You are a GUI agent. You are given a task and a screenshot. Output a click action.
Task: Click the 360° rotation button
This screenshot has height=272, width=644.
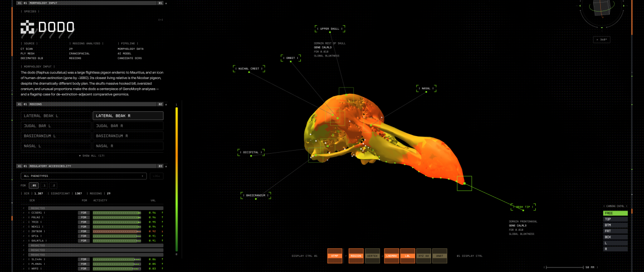tap(602, 39)
